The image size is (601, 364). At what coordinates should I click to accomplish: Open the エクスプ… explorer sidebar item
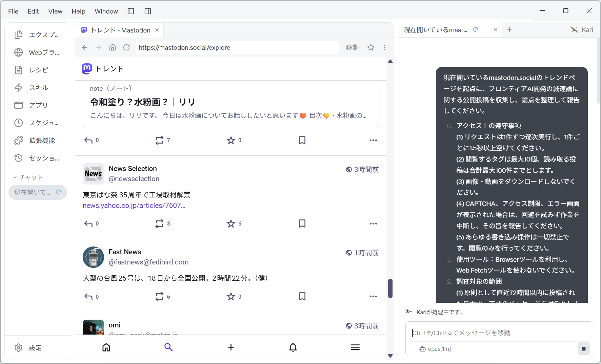tap(38, 35)
